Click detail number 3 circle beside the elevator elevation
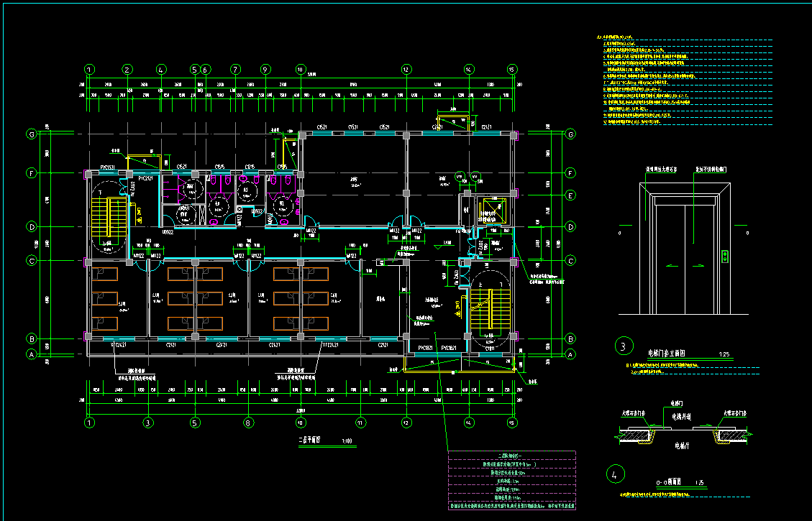This screenshot has width=812, height=521. (621, 346)
